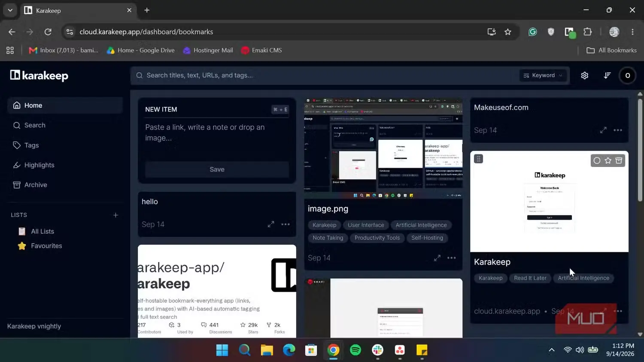Click the browser address bar URL

pyautogui.click(x=146, y=32)
